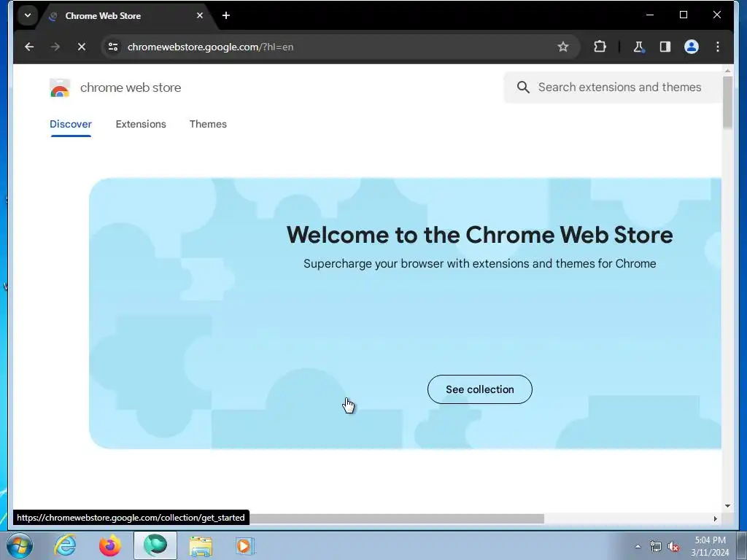Open a new tab with plus button
Viewport: 747px width, 560px height.
(226, 15)
